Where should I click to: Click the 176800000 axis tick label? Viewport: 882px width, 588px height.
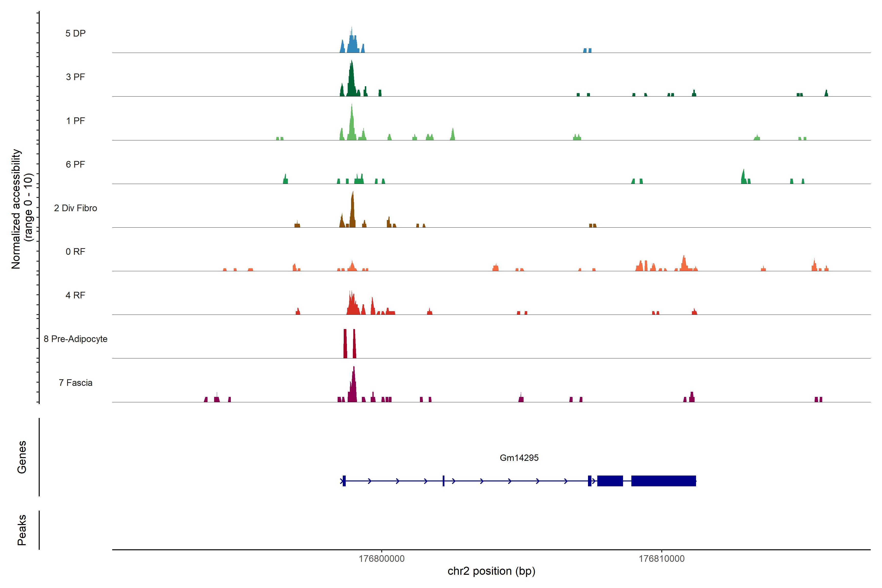[x=381, y=558]
